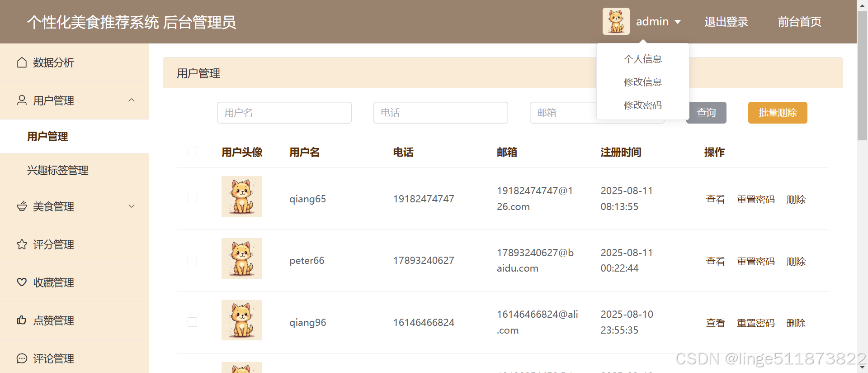Screen dimensions: 868x373
Task: Click the 注册时间 column header
Action: 621,152
